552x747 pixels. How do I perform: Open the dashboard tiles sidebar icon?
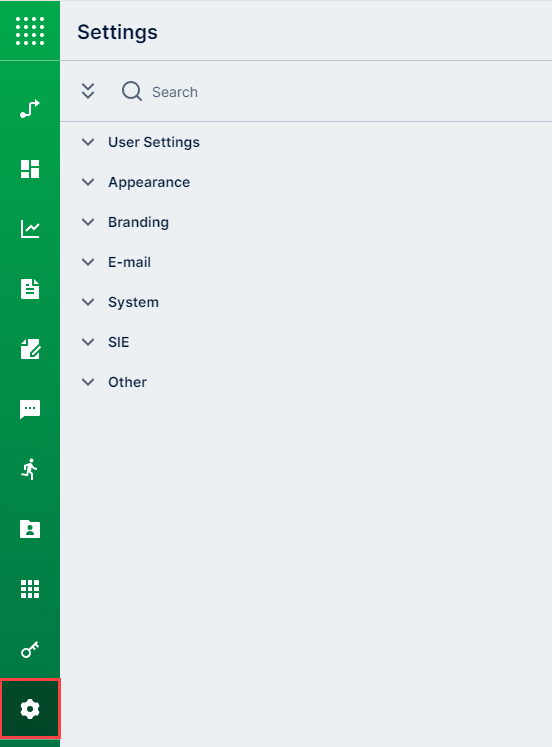point(30,169)
